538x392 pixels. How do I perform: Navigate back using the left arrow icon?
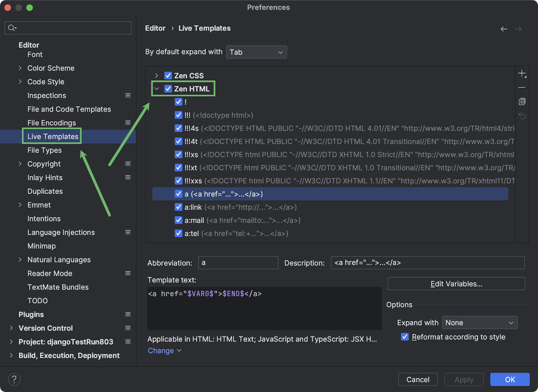pos(504,29)
